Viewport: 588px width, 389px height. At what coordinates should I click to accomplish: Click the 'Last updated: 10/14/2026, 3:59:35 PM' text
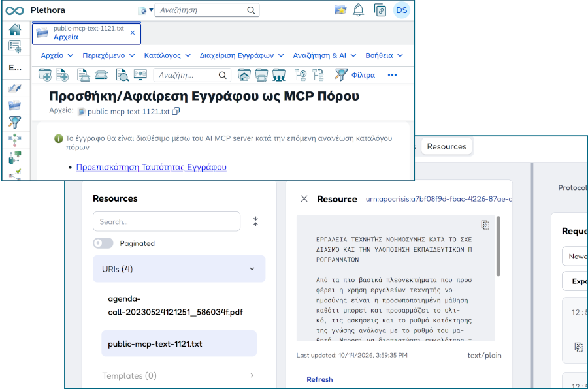tap(351, 355)
